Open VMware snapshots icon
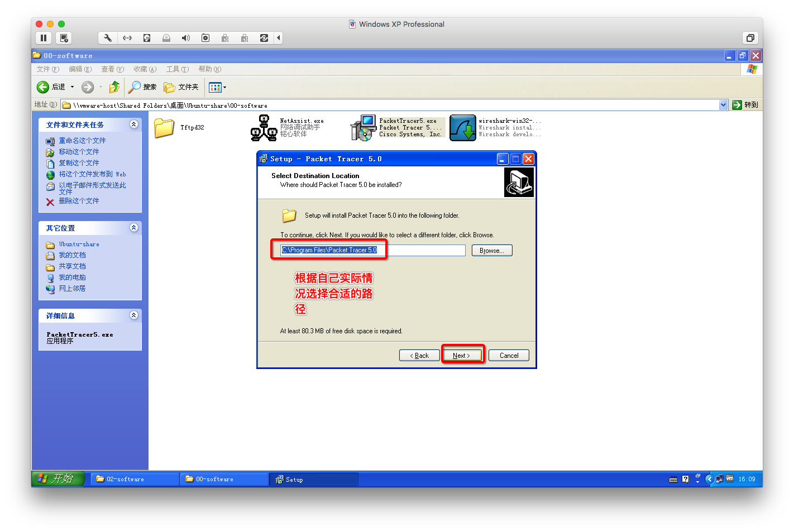The width and height of the screenshot is (794, 532). (64, 38)
